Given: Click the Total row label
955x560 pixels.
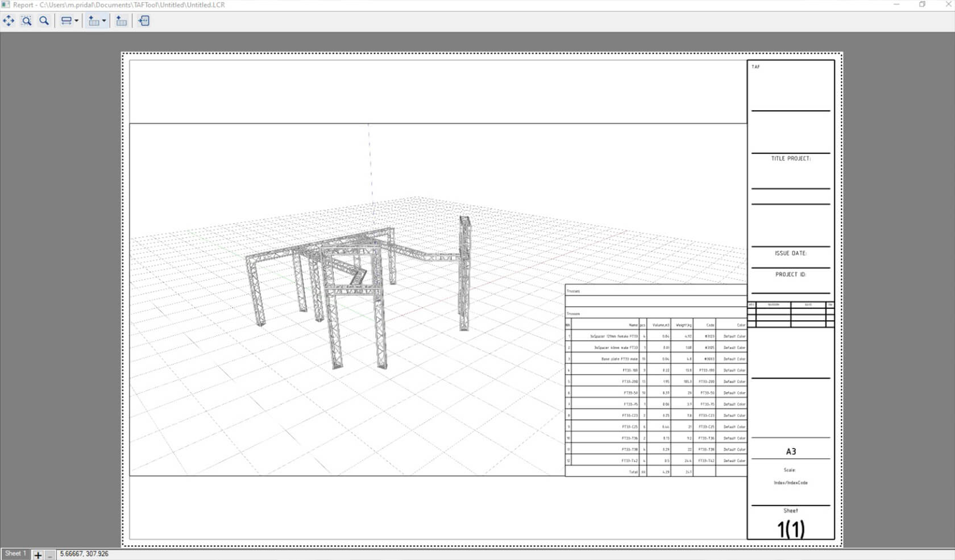Looking at the screenshot, I should pos(633,472).
